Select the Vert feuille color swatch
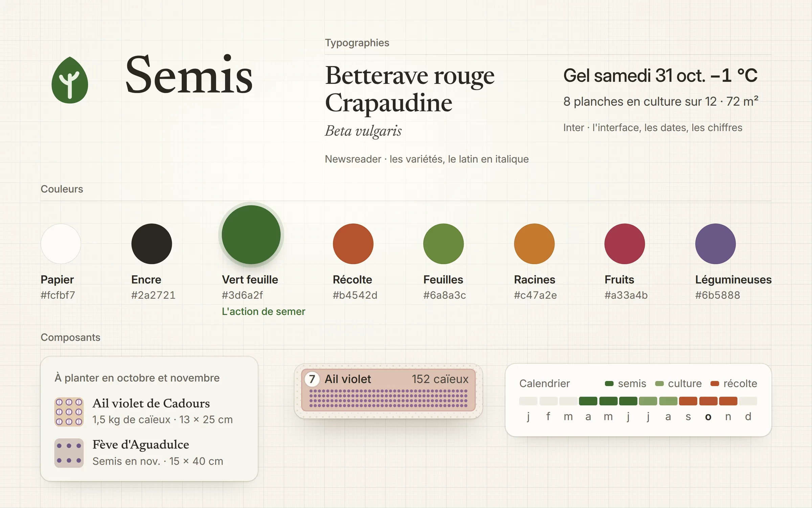 [x=251, y=234]
